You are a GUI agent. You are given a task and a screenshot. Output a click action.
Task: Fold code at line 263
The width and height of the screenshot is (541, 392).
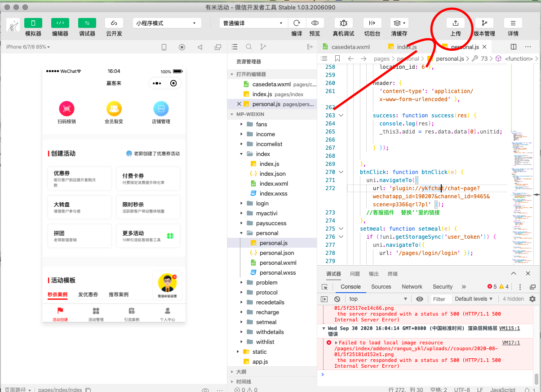(x=341, y=115)
